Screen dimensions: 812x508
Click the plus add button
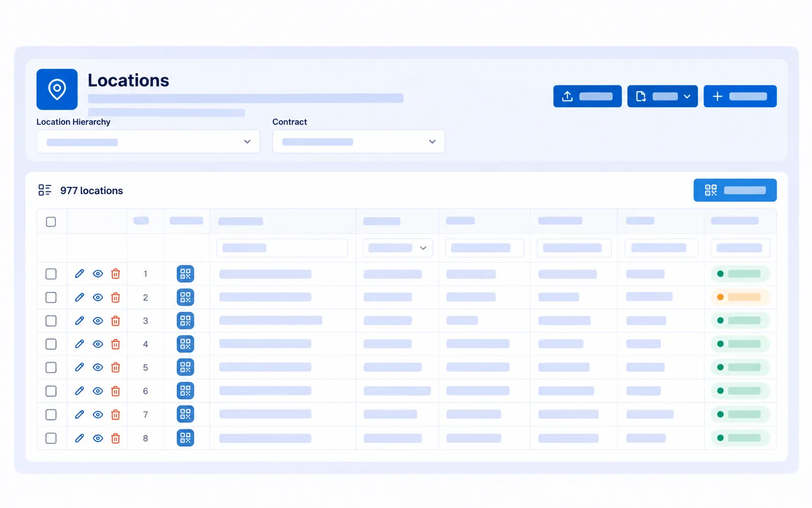tap(740, 96)
